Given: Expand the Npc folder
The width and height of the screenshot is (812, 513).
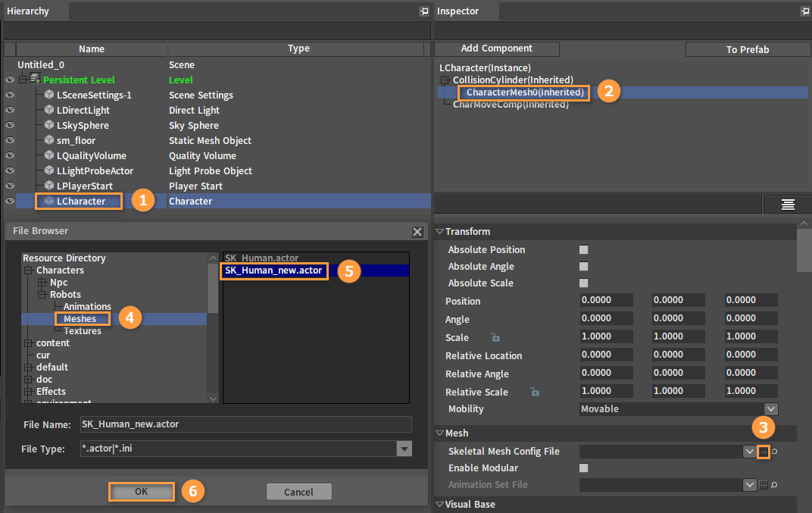Looking at the screenshot, I should click(42, 283).
